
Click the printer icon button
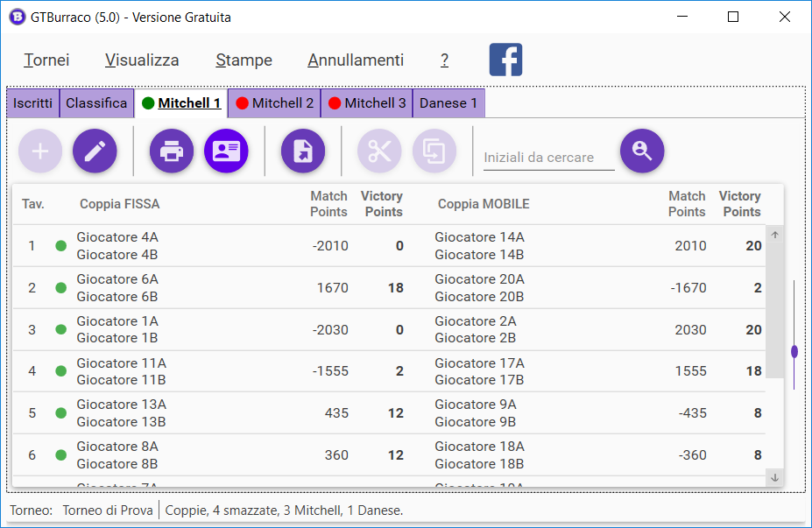coord(172,151)
